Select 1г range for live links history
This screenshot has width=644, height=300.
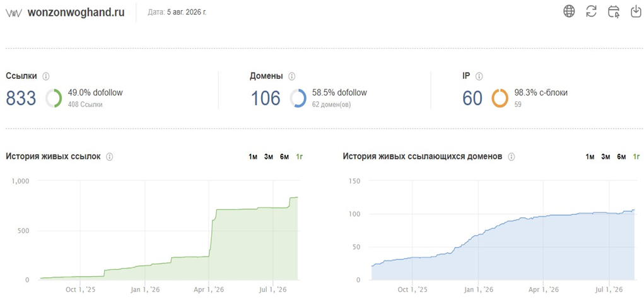[300, 157]
